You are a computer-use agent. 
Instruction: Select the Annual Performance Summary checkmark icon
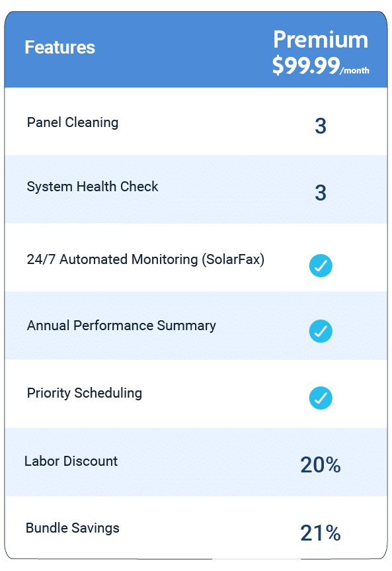click(x=320, y=331)
